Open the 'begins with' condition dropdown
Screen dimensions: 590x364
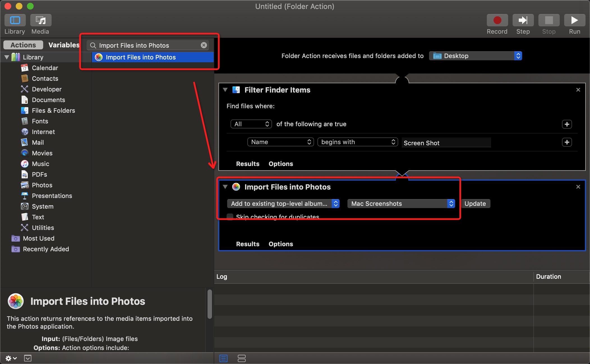358,142
